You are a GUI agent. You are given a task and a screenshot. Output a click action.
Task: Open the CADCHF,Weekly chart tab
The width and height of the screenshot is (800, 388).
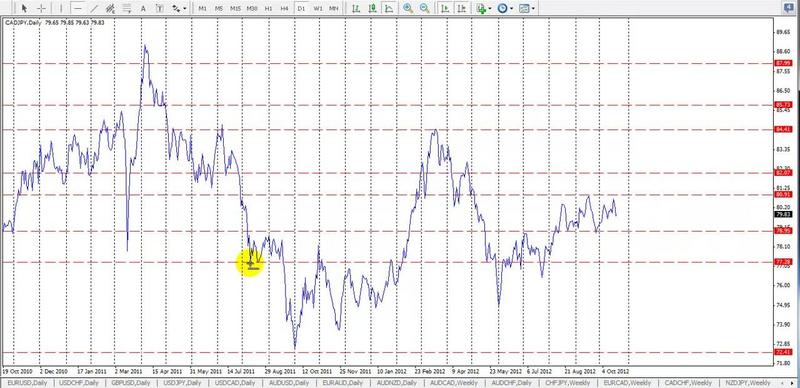[688, 383]
